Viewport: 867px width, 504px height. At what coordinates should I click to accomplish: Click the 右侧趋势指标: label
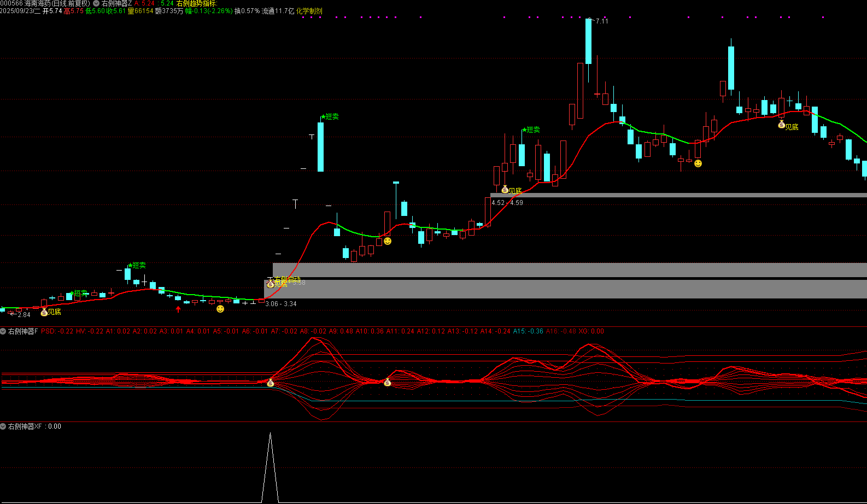coord(197,3)
